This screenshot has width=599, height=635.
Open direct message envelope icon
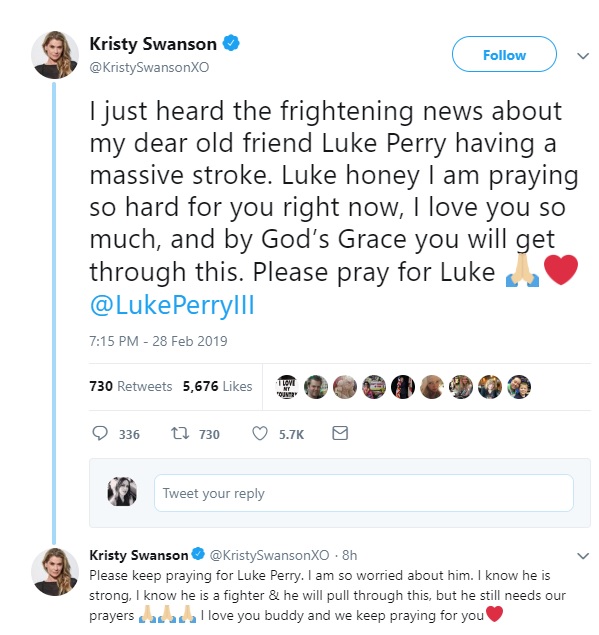coord(340,433)
